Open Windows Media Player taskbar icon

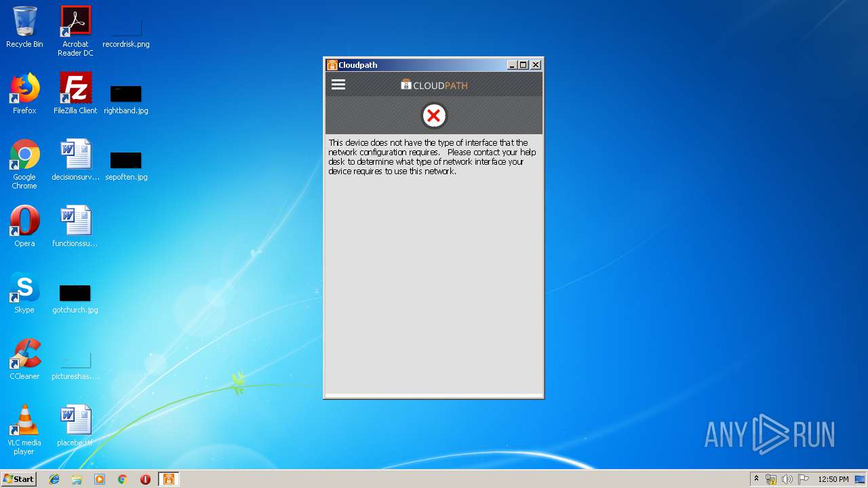click(x=100, y=479)
